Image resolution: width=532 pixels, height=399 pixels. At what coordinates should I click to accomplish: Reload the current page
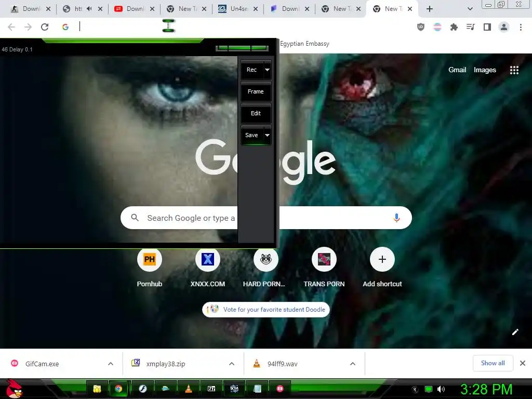(45, 27)
